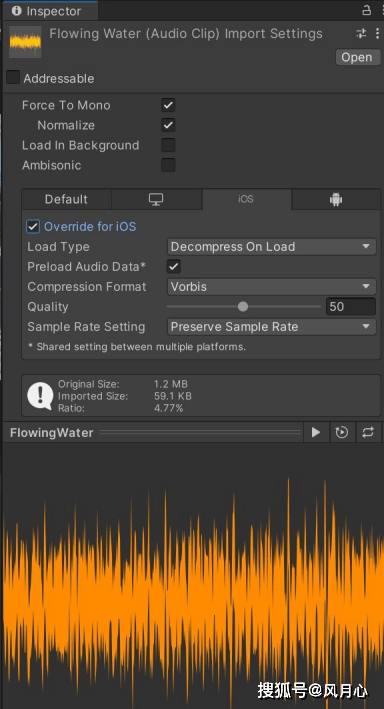This screenshot has width=384, height=709.
Task: Click the Imported Size value 59.1 KB
Action: coord(173,396)
